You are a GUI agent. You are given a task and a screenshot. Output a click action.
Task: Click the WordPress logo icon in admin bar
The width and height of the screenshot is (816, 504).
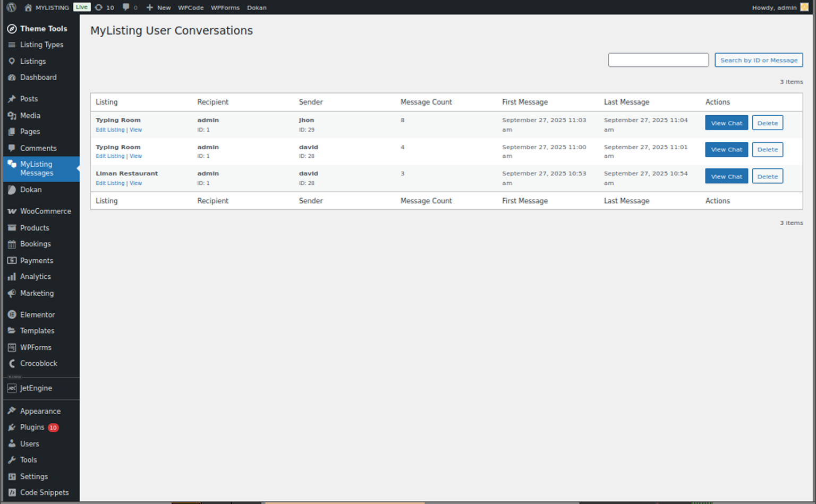pos(11,7)
